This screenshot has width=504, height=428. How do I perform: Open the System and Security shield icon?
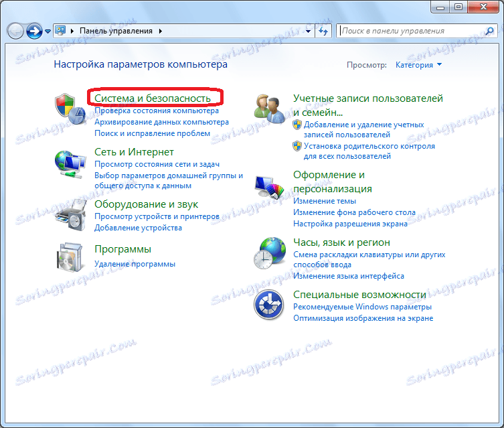click(x=70, y=109)
